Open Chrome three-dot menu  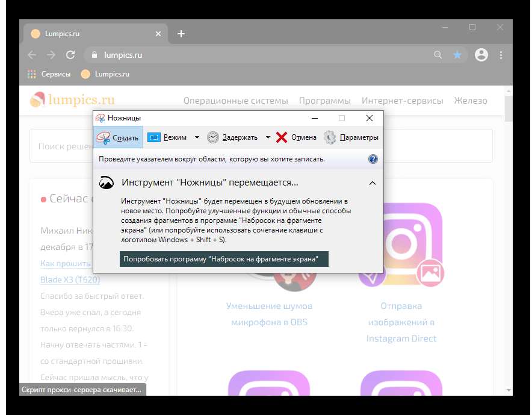(501, 55)
